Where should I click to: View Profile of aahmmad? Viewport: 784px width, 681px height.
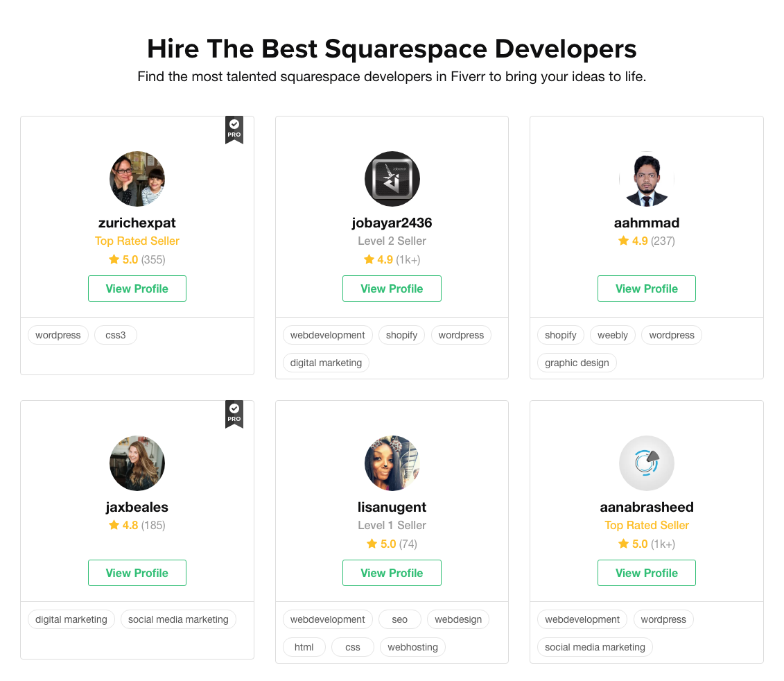(647, 288)
